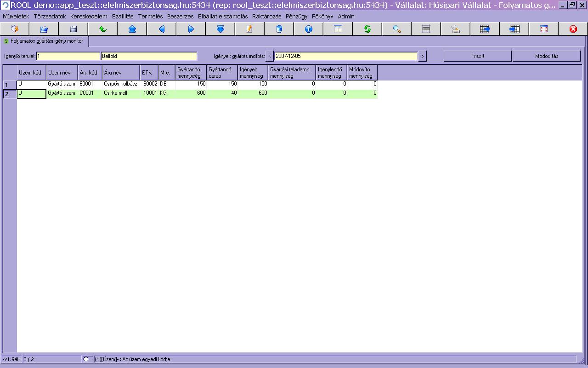Click the blue info circle icon
Screen dimensions: 588x368
pos(308,29)
